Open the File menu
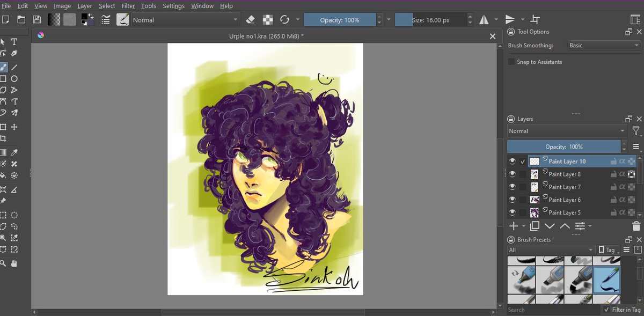Screen dimensions: 644x316 point(6,6)
